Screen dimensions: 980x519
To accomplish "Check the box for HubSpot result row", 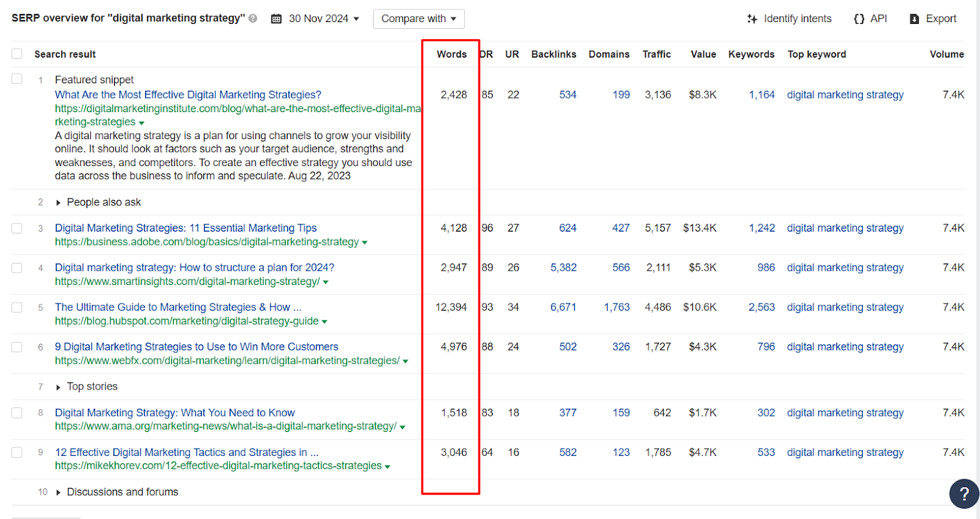I will click(x=17, y=308).
